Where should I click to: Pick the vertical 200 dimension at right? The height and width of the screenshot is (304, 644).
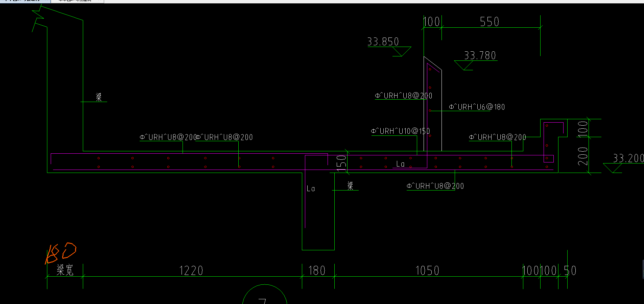pyautogui.click(x=582, y=156)
